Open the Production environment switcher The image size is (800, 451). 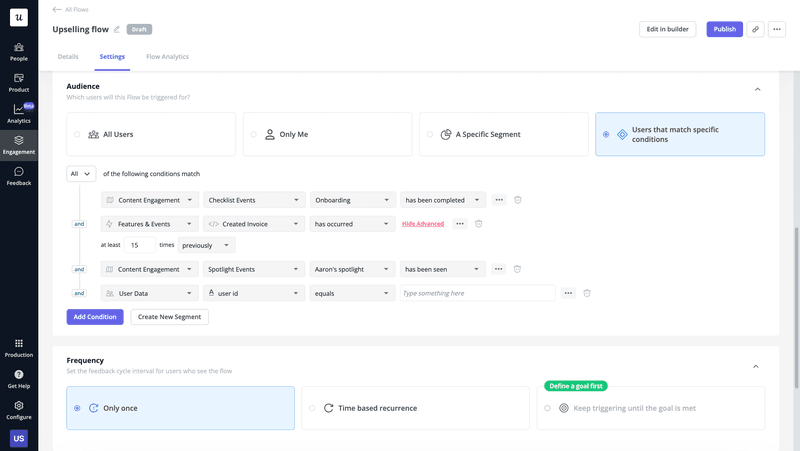point(19,348)
